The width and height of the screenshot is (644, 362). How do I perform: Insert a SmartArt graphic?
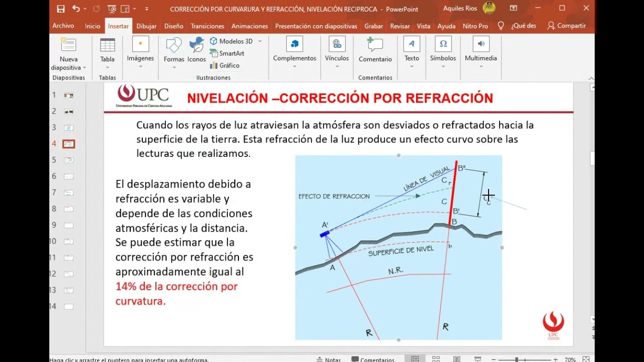[x=227, y=53]
